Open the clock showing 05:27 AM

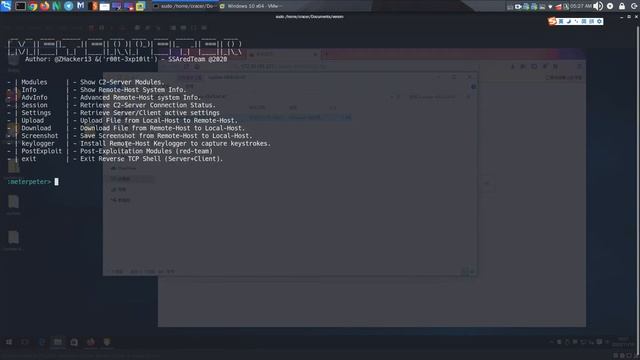tap(581, 6)
